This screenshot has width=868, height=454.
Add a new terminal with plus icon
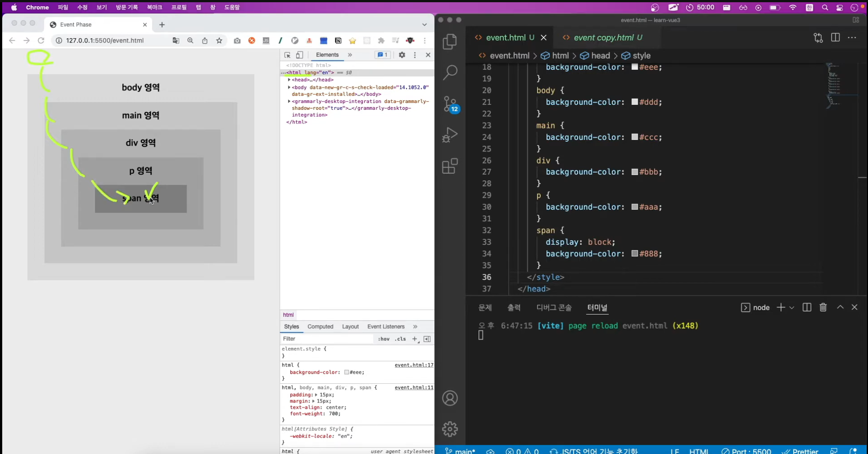[x=781, y=307]
